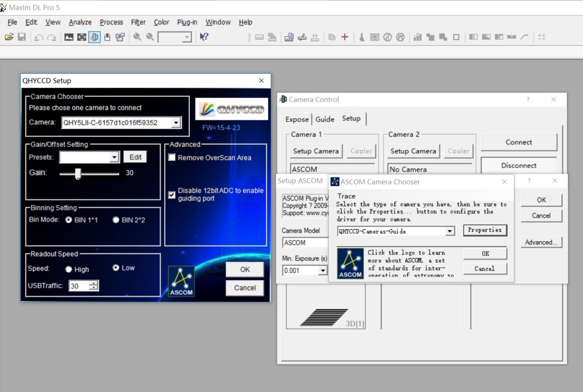Open the Analyze menu
The image size is (583, 392).
pos(80,22)
